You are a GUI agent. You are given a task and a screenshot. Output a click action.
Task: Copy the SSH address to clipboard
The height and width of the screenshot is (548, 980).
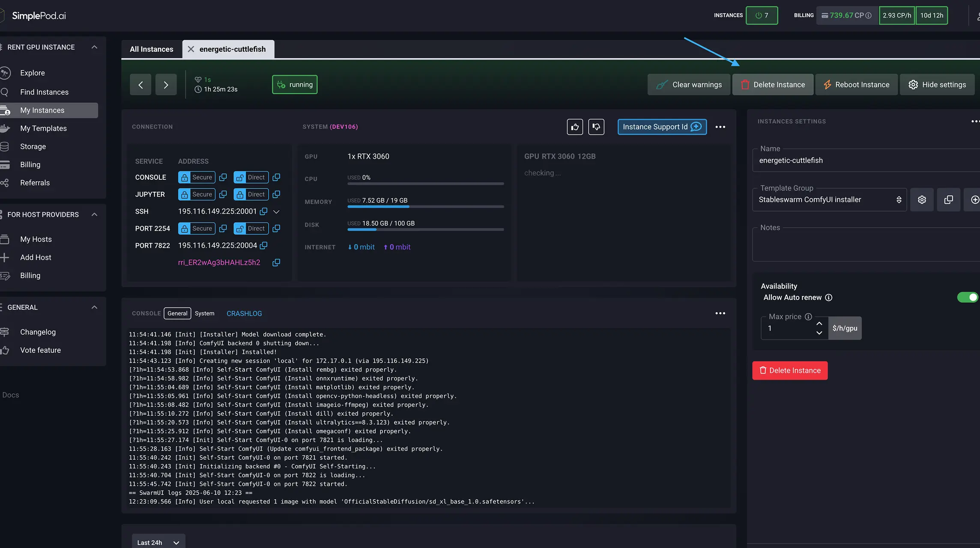coord(263,211)
